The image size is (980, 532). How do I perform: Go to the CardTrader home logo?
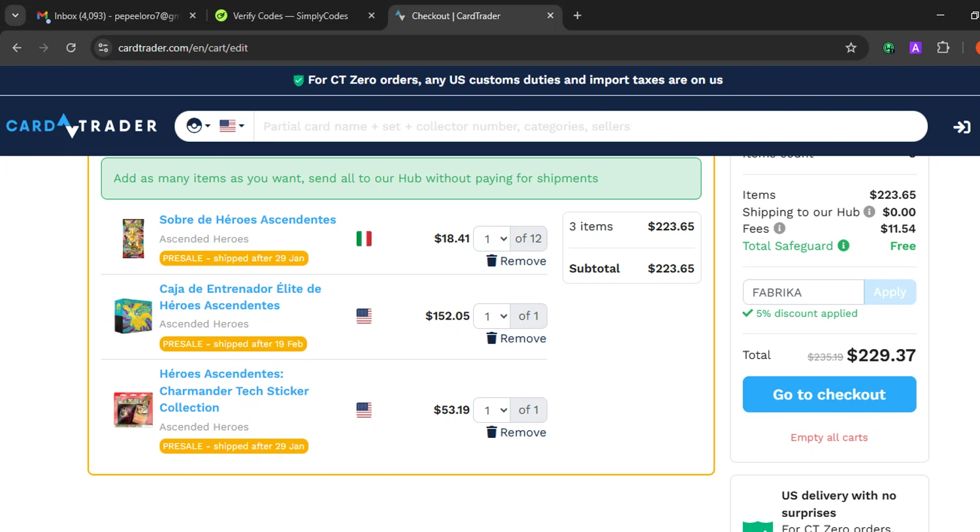[82, 125]
